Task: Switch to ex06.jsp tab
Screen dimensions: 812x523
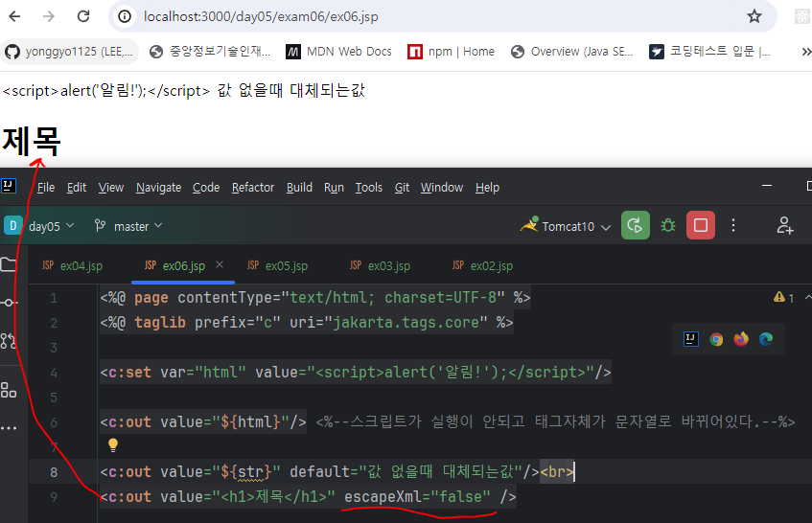Action: pyautogui.click(x=175, y=266)
